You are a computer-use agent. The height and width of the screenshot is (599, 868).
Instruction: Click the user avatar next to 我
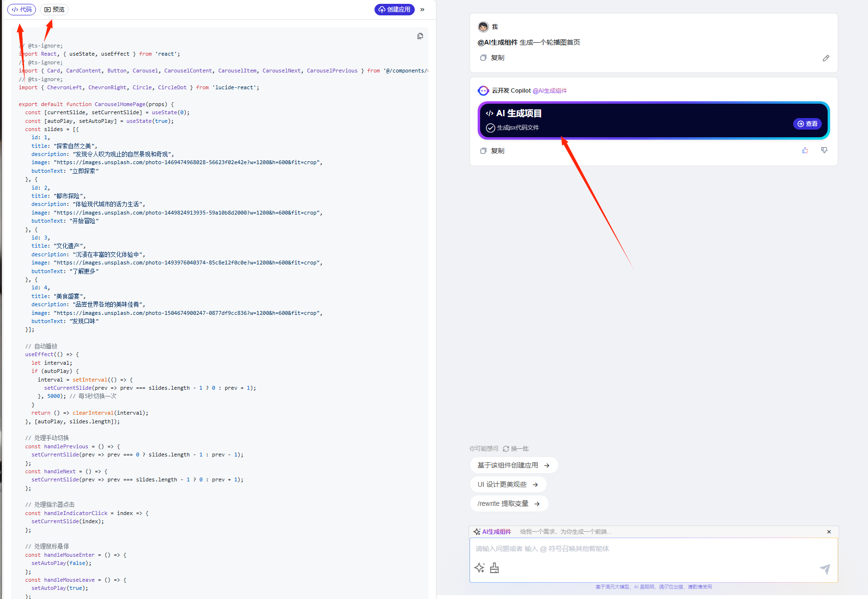tap(483, 27)
